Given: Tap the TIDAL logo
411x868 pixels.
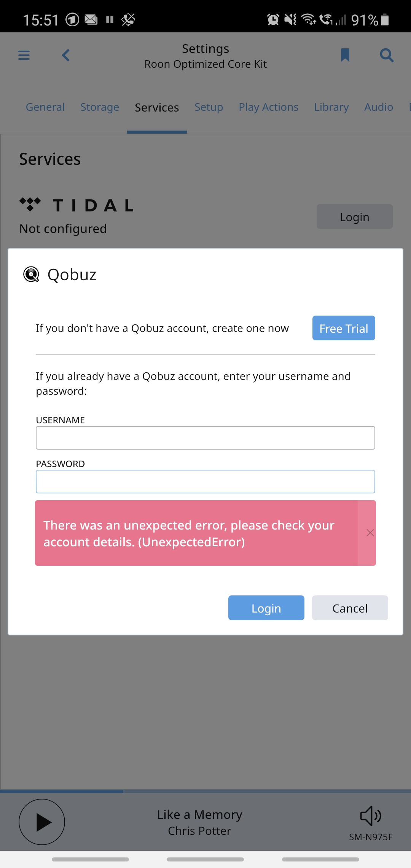Looking at the screenshot, I should pos(76,205).
